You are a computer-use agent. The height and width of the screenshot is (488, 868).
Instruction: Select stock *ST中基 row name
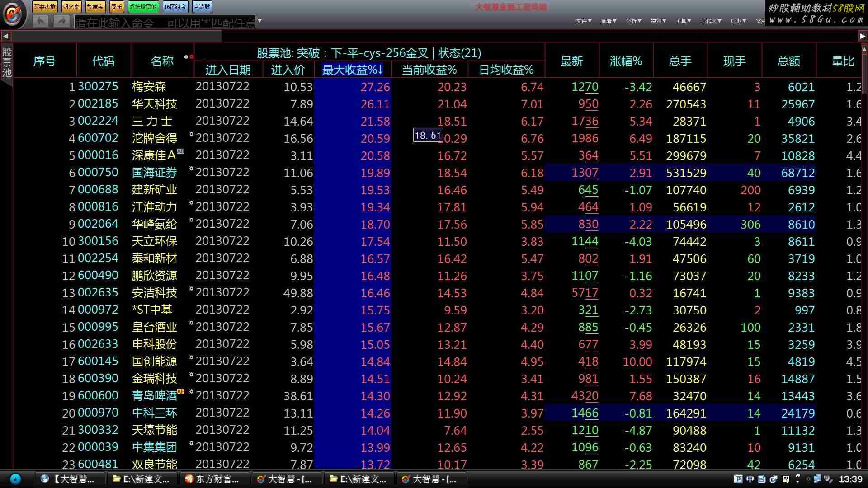[x=152, y=310]
